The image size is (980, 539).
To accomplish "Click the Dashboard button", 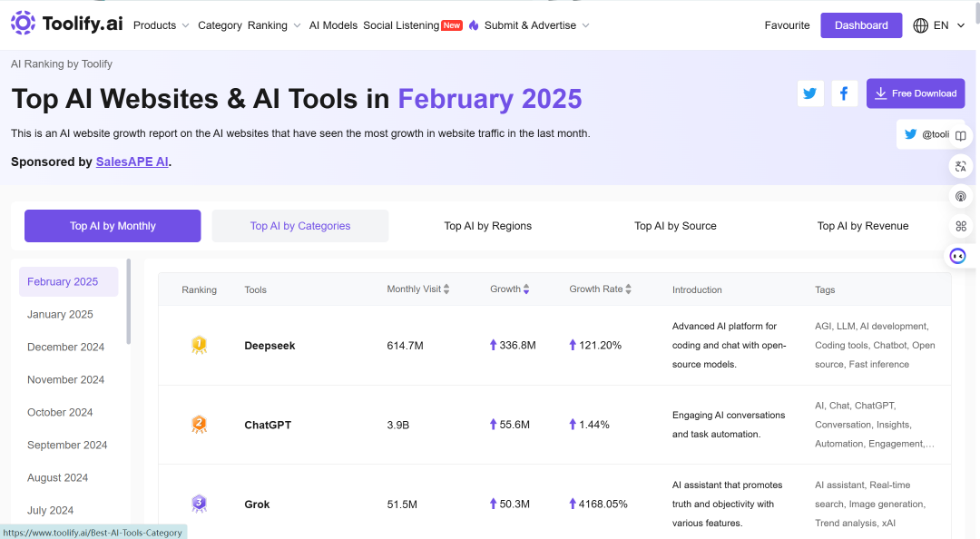I will click(x=861, y=25).
